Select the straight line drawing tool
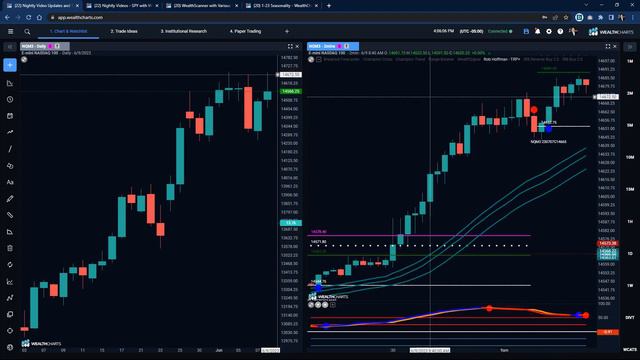This screenshot has width=640, height=360. (x=10, y=149)
